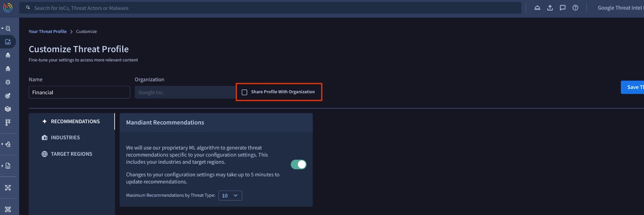
Task: Go to Your Threat Profile breadcrumb link
Action: 47,31
